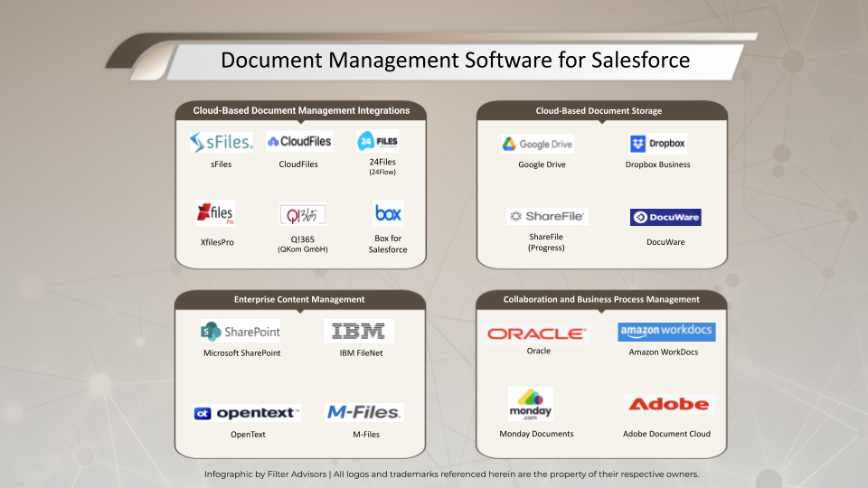Image resolution: width=868 pixels, height=488 pixels.
Task: Select the '24Files (24Flow)' caption
Action: [x=382, y=166]
